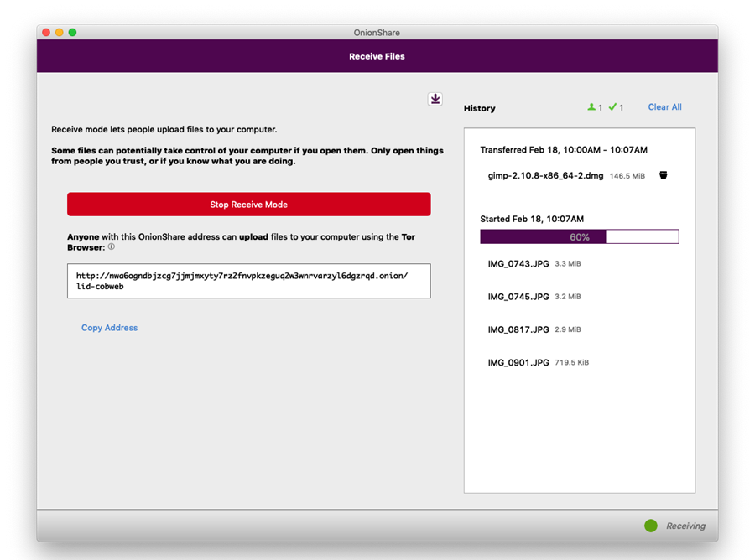Screen dimensions: 755x560
Task: Click the Transferred Feb 18 10:00AM entry header
Action: pyautogui.click(x=564, y=149)
